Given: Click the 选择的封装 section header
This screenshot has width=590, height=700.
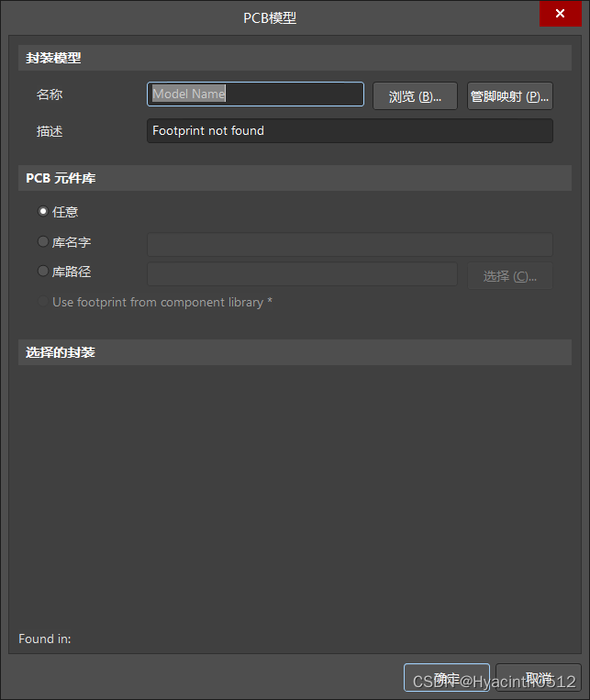Looking at the screenshot, I should click(x=295, y=352).
